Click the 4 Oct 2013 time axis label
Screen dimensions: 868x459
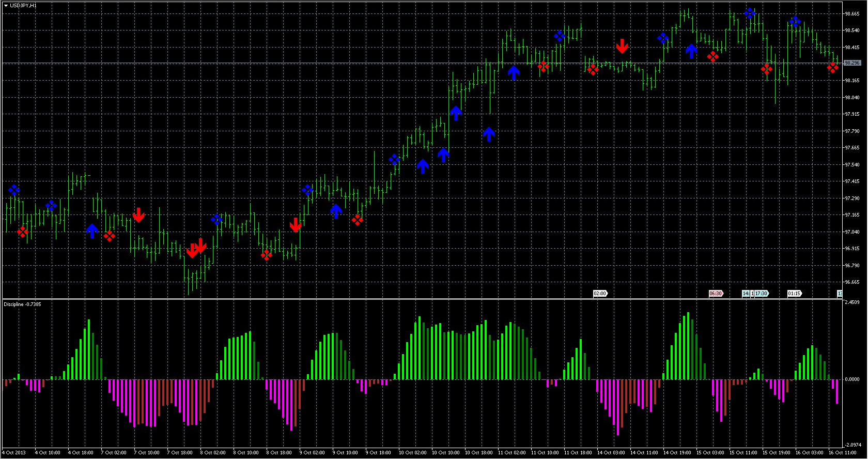pyautogui.click(x=16, y=453)
